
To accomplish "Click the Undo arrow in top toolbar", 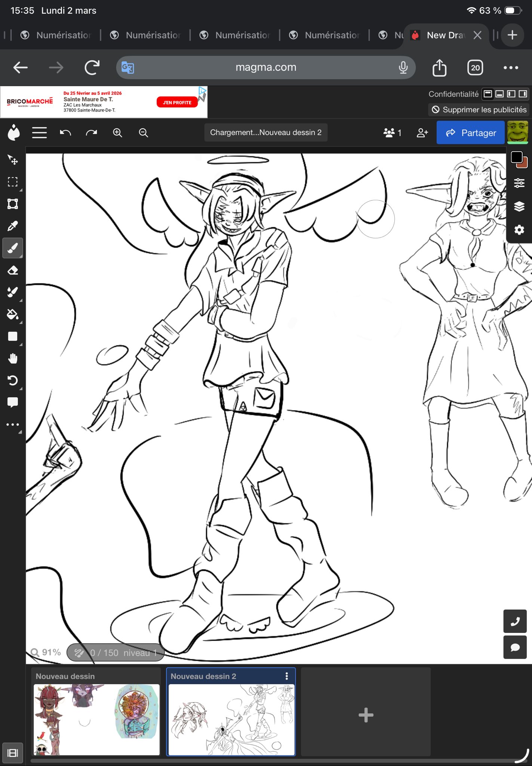I will (65, 133).
